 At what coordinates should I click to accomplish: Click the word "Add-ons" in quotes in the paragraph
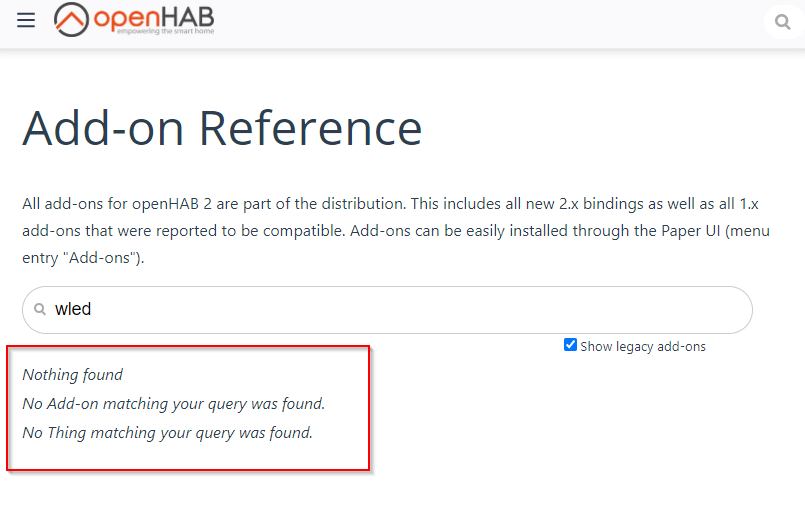tap(108, 258)
